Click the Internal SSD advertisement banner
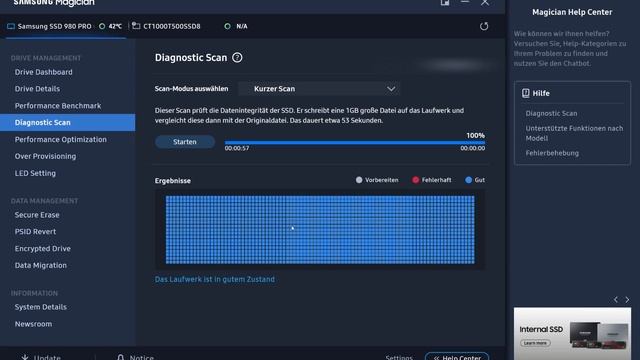 click(572, 333)
